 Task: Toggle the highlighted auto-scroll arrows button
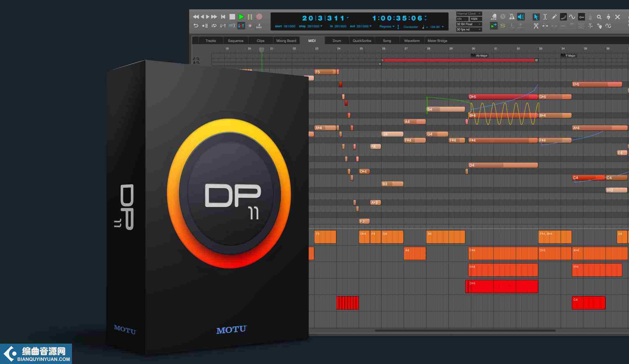[241, 26]
